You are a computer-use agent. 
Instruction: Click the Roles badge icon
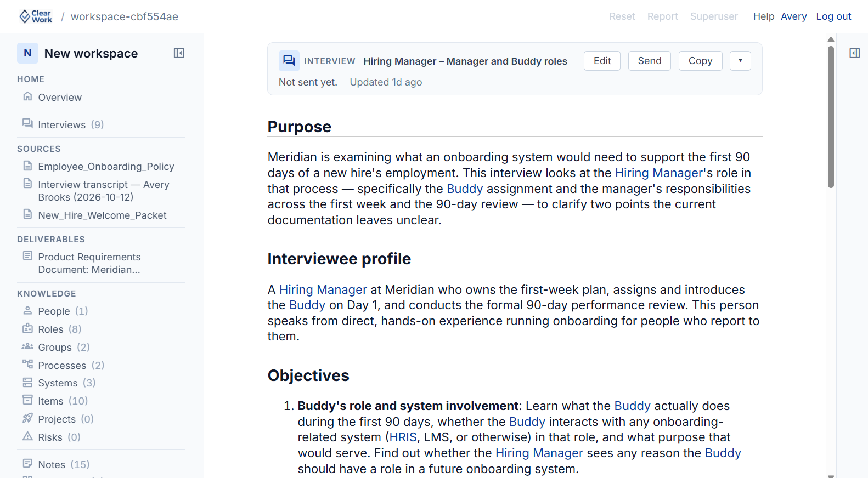pos(27,328)
